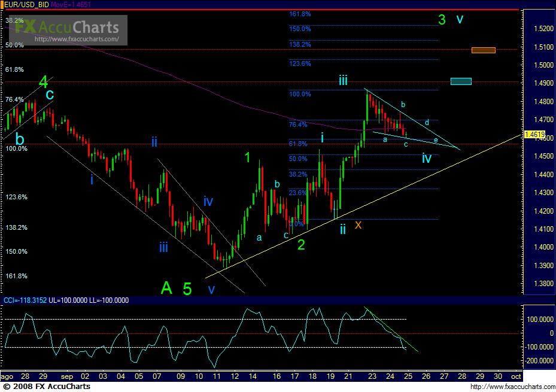Click the -200.000 CCI scale label

(539, 361)
